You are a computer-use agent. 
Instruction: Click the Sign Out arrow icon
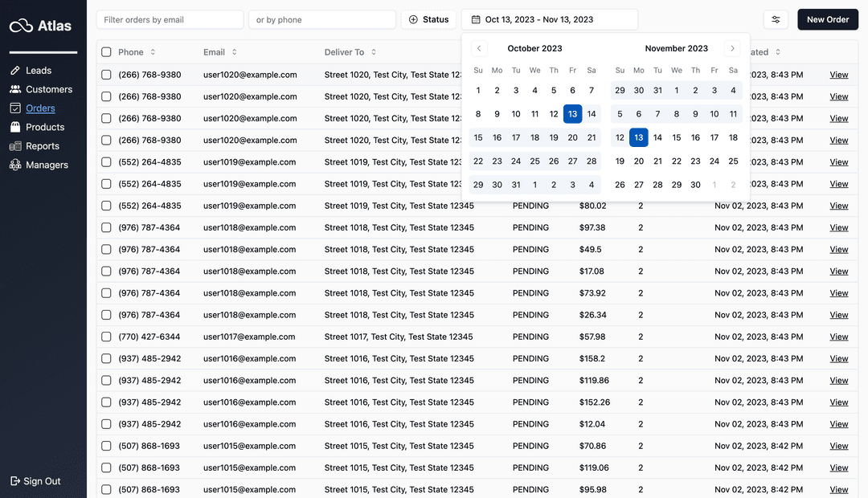click(x=15, y=481)
